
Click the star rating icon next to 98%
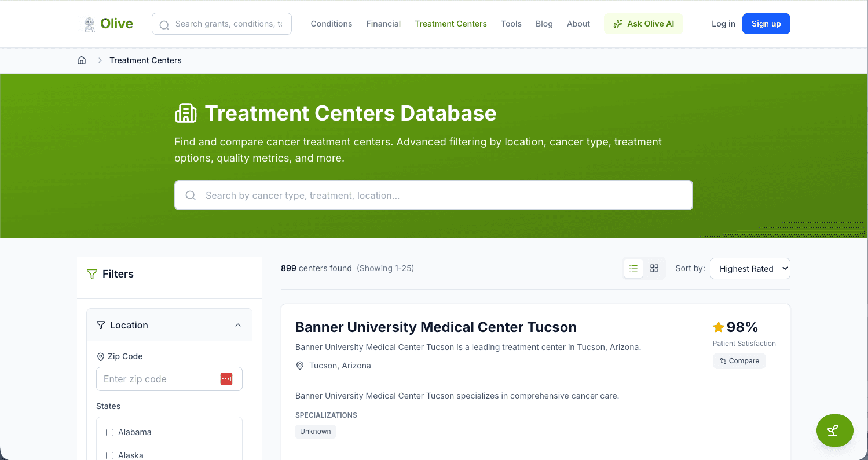pos(719,327)
